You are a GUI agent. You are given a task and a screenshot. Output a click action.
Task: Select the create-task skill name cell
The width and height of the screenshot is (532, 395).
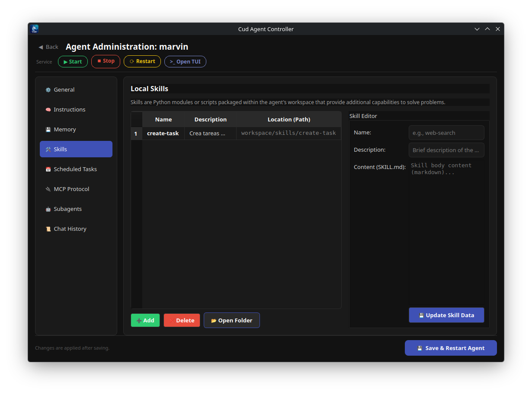pos(163,133)
